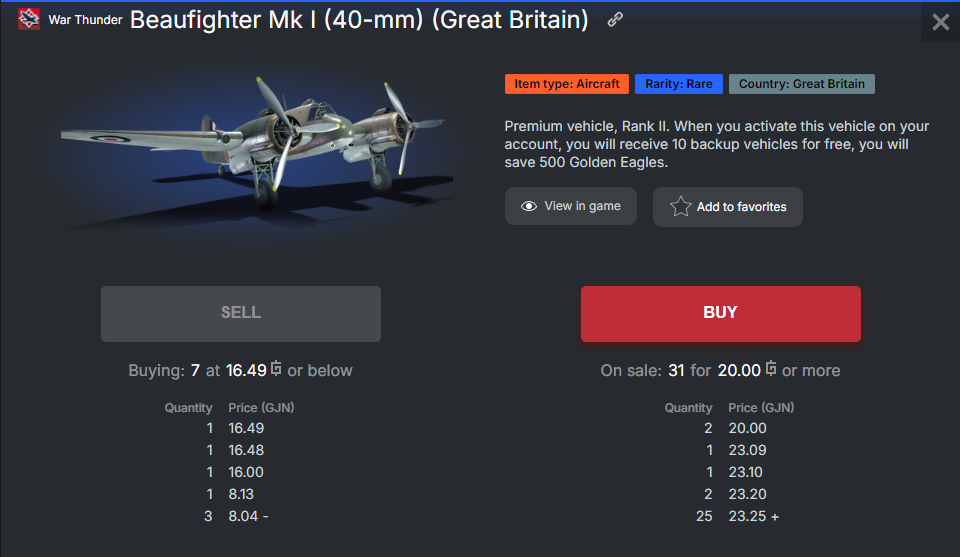
Task: Click the grey SELL button
Action: tap(241, 313)
